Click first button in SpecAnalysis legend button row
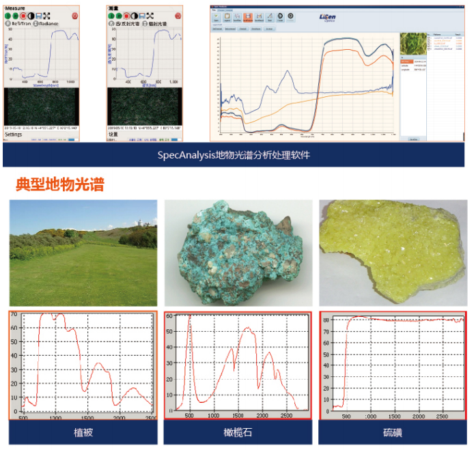Image resolution: width=476 pixels, height=450 pixels. point(217,29)
